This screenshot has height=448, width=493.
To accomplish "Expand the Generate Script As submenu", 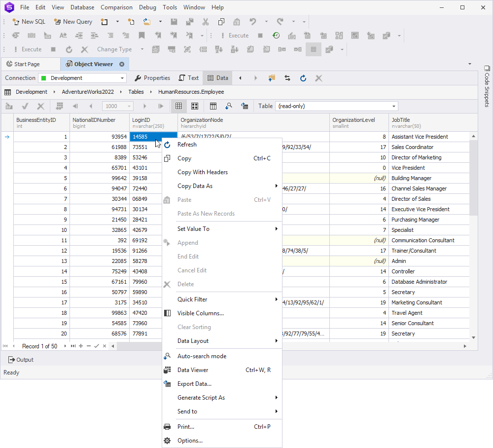I will tap(222, 397).
